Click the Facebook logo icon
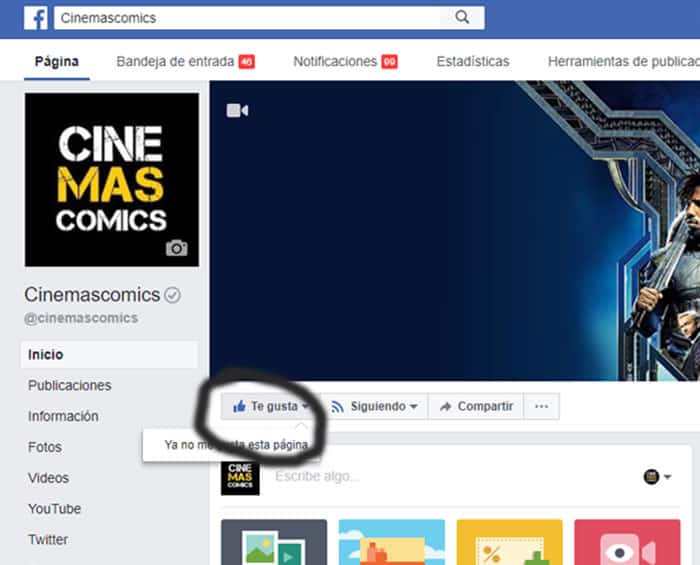 pos(35,18)
